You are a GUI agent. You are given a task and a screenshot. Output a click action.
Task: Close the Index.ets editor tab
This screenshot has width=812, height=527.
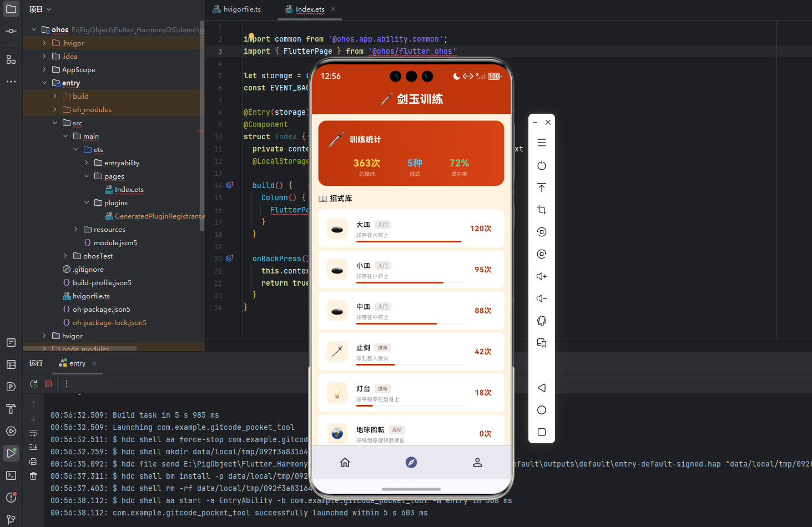point(333,9)
